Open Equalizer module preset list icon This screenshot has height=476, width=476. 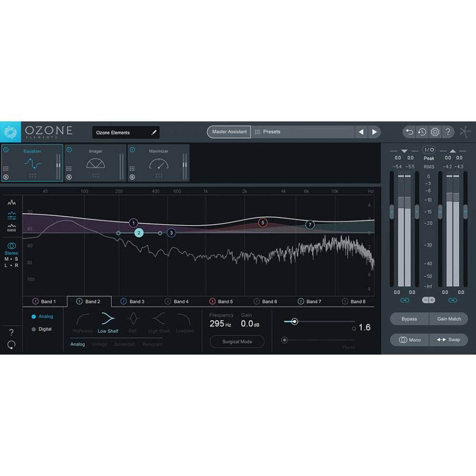[6, 168]
